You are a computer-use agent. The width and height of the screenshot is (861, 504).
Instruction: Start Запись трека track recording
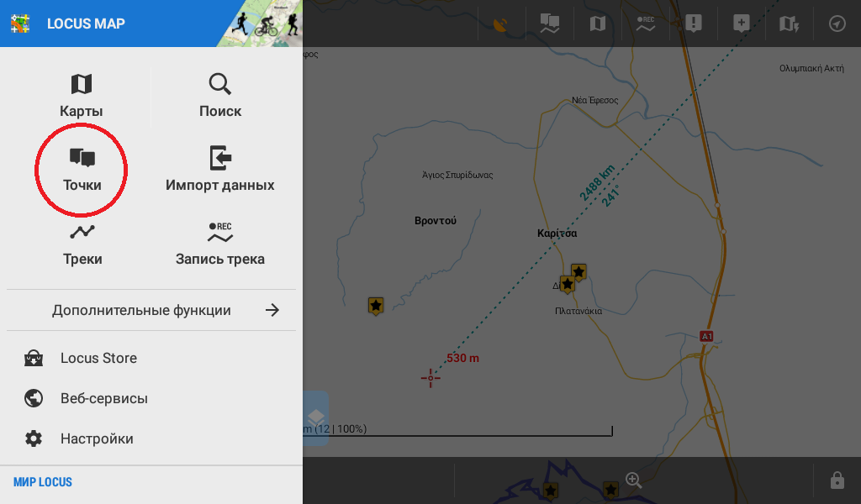(220, 244)
